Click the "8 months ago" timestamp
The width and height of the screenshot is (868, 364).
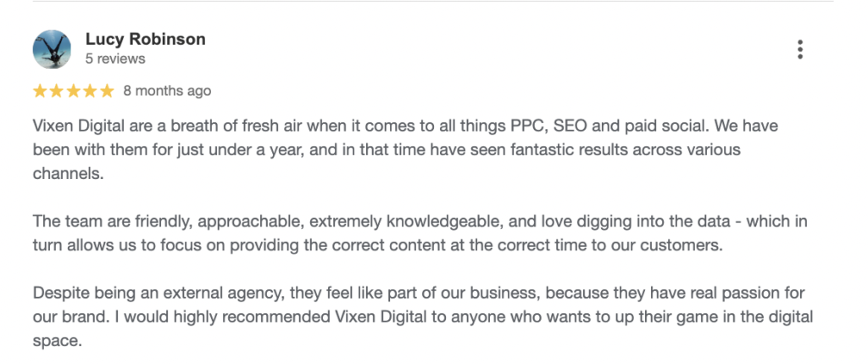point(167,91)
